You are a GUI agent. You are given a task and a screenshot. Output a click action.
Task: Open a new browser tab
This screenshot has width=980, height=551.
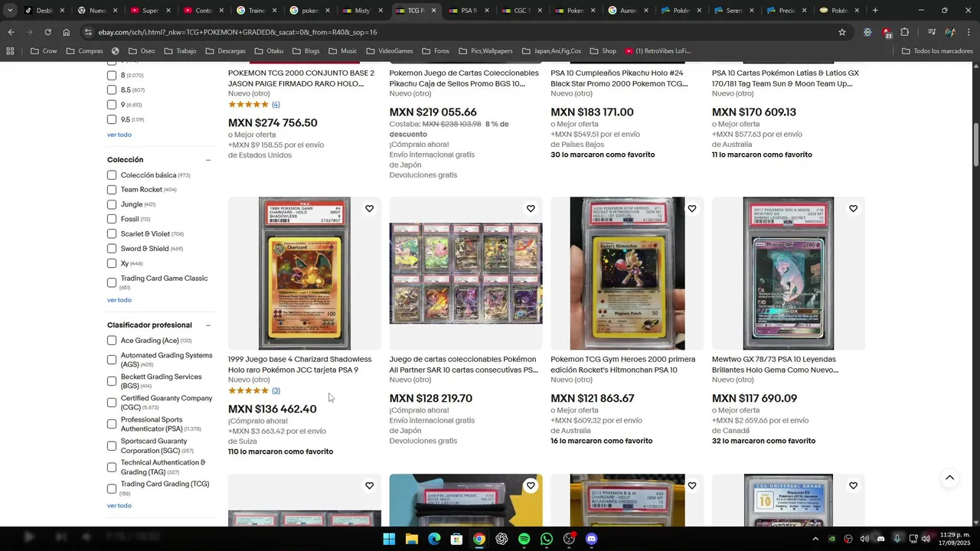[x=875, y=11]
